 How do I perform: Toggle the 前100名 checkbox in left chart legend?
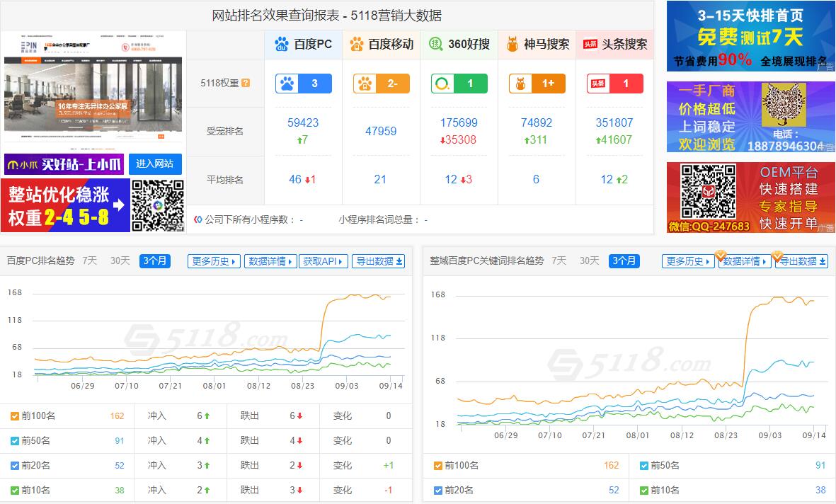15,416
